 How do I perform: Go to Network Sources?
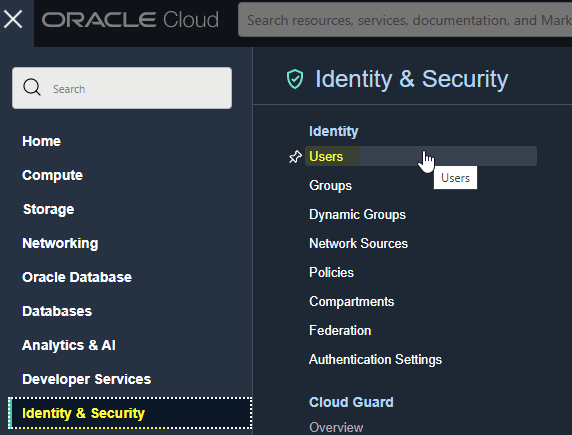point(358,243)
